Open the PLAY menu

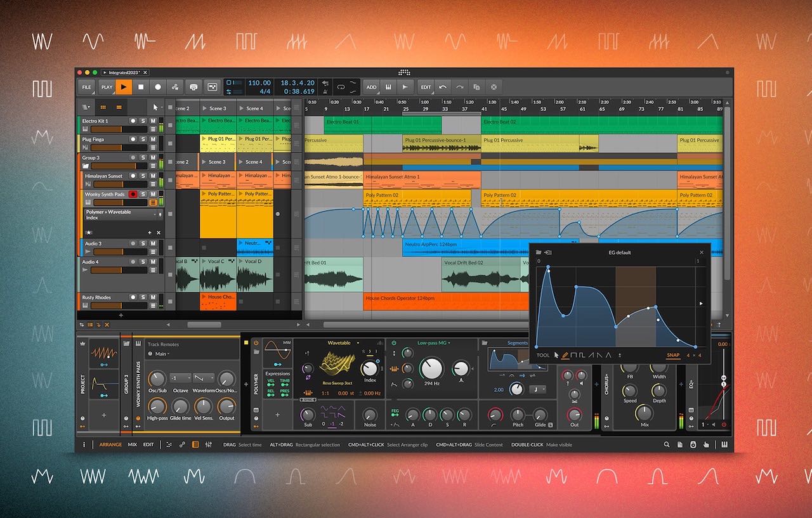[107, 87]
